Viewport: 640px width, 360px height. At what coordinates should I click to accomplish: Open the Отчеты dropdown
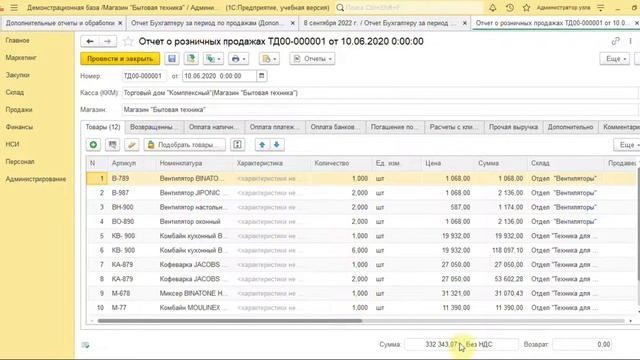[312, 59]
